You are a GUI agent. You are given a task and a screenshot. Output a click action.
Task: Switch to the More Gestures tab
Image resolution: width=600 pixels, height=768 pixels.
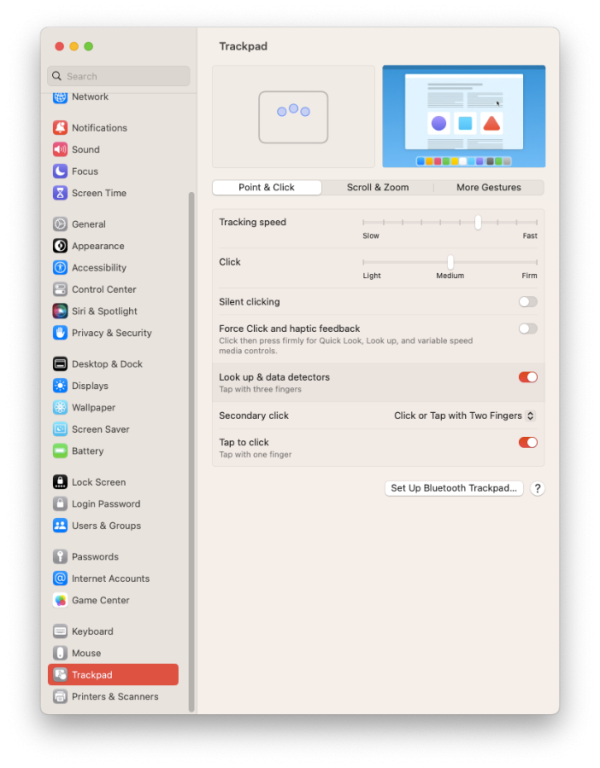pos(488,188)
